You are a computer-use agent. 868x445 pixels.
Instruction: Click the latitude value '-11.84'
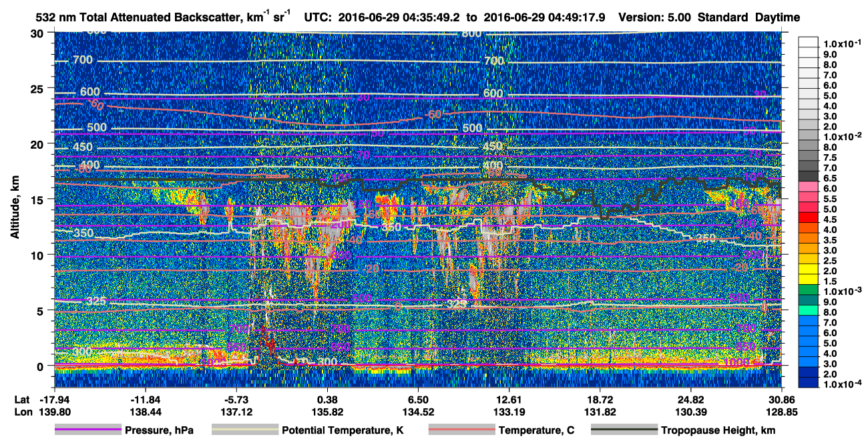(146, 400)
